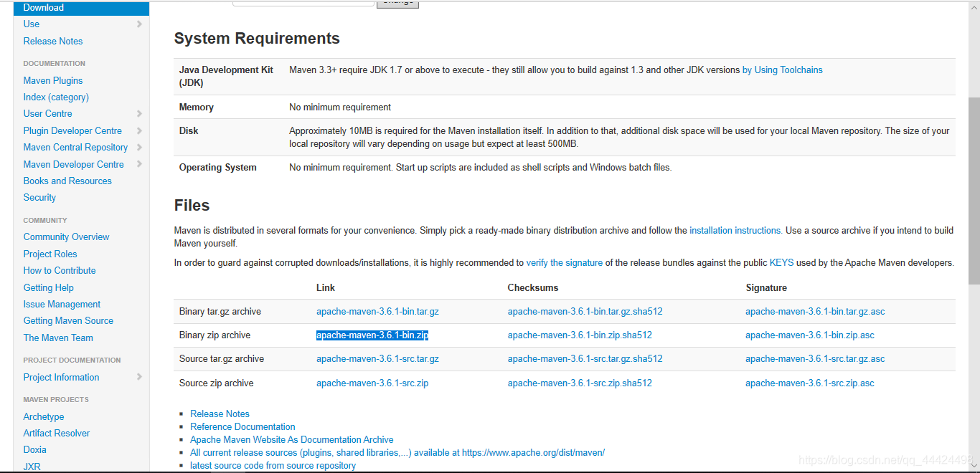980x473 pixels.
Task: Open apache-maven-3.6.1-src.zip.asc signature
Action: (810, 383)
